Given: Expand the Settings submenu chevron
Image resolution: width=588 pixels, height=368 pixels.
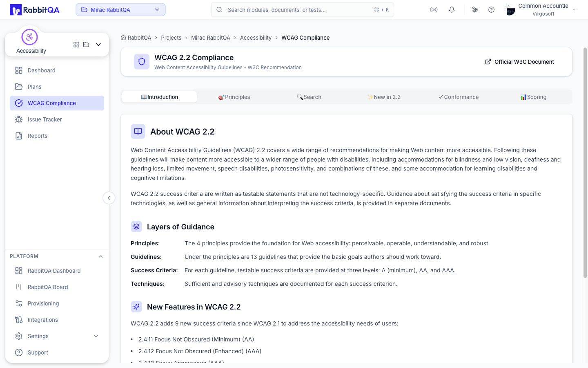Looking at the screenshot, I should (96, 336).
